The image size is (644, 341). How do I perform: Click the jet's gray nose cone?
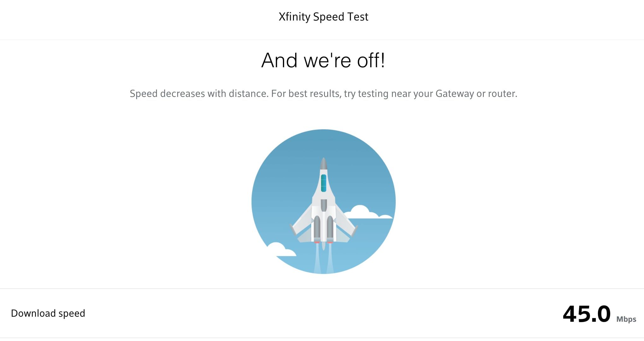324,164
